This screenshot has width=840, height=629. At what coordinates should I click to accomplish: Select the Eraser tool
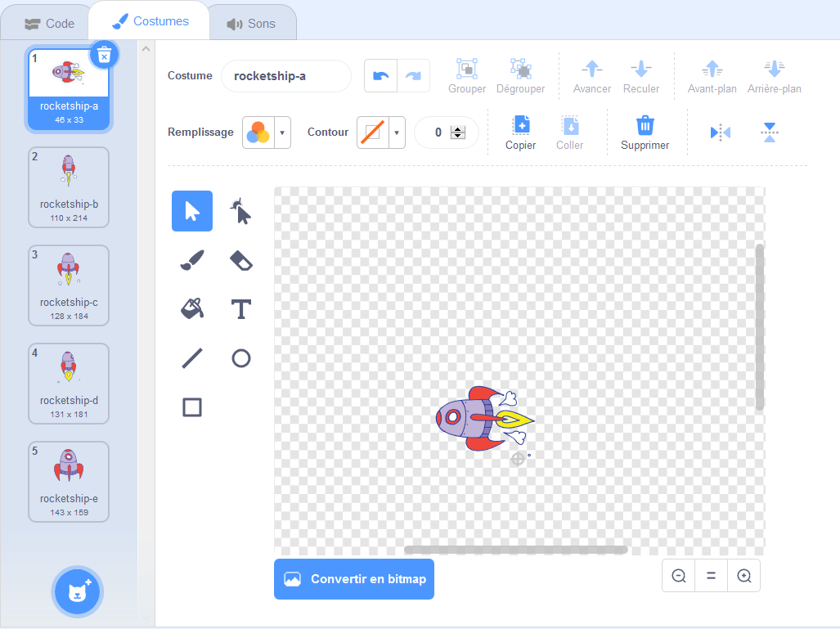[x=240, y=260]
